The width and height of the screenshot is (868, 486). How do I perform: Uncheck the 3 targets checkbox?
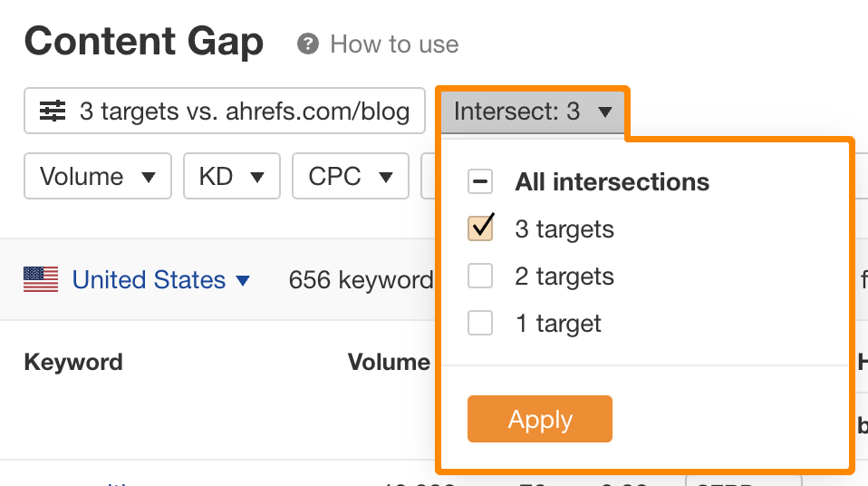480,229
